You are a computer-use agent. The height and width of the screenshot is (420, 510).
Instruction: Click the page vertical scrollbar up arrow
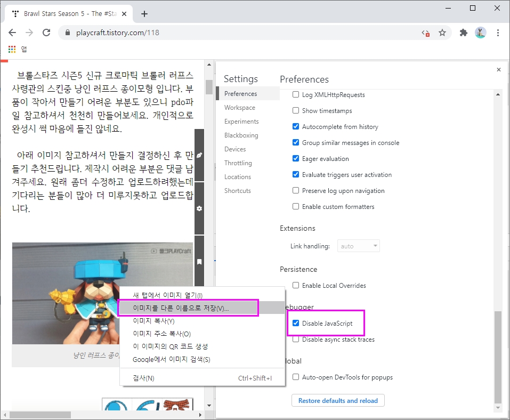click(x=209, y=64)
